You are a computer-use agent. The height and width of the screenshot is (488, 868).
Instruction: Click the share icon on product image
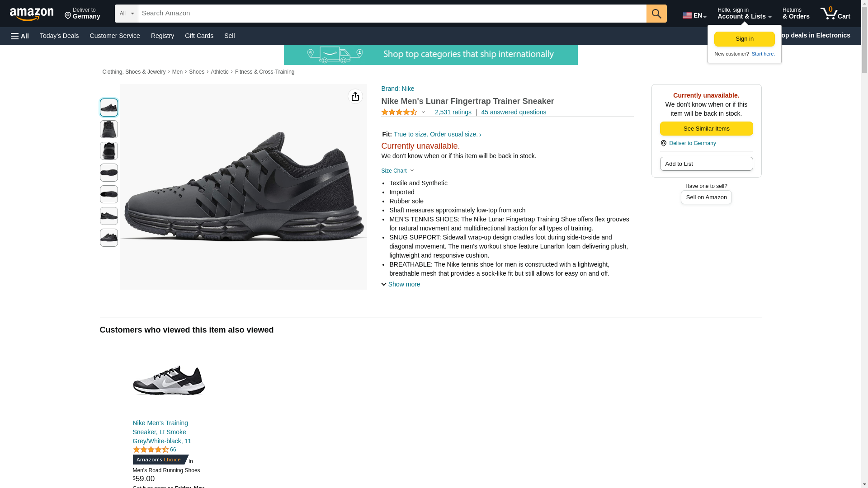click(x=355, y=96)
